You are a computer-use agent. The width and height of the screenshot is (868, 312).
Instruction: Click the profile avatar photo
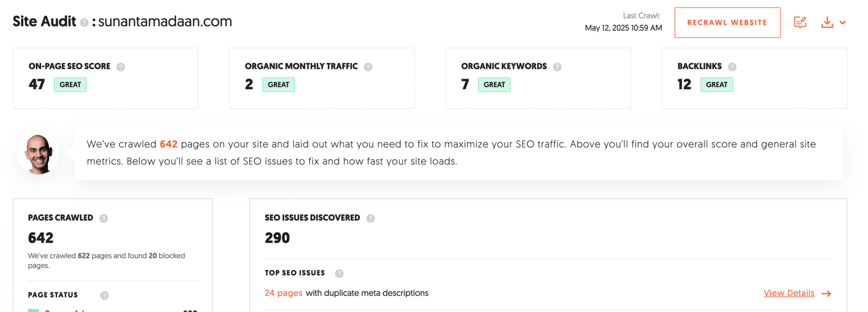click(39, 154)
